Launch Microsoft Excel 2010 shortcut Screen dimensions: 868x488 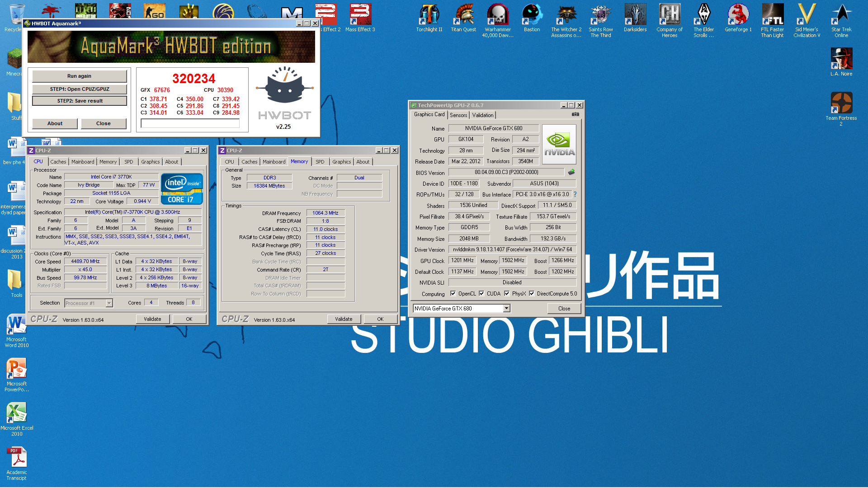tap(17, 419)
